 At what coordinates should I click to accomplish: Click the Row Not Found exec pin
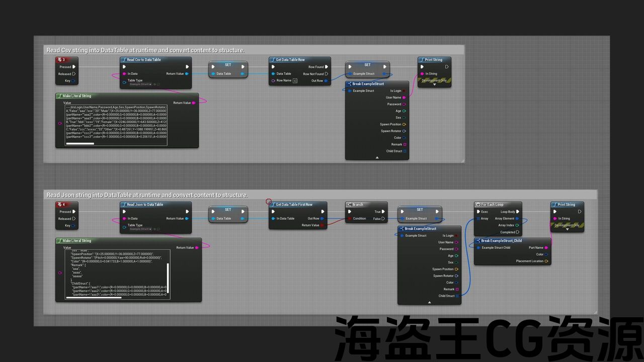click(x=327, y=74)
